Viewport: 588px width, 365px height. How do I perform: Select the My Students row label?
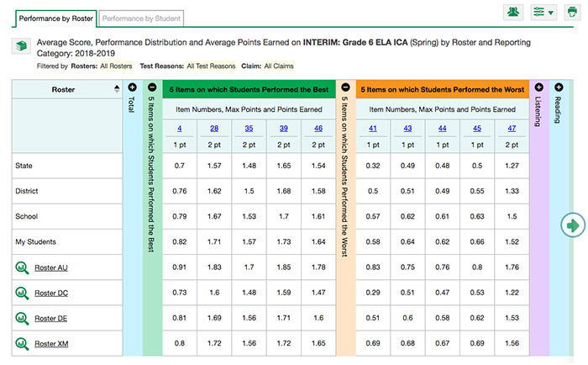35,242
